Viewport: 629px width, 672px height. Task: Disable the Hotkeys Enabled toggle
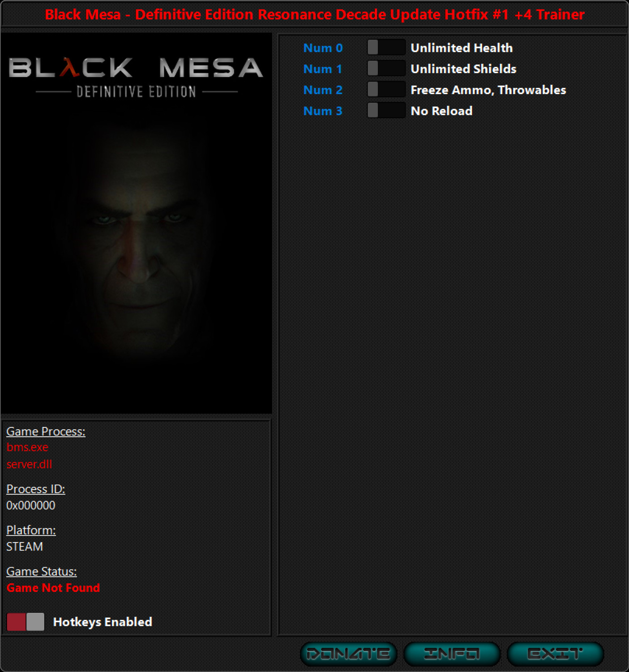pyautogui.click(x=26, y=622)
